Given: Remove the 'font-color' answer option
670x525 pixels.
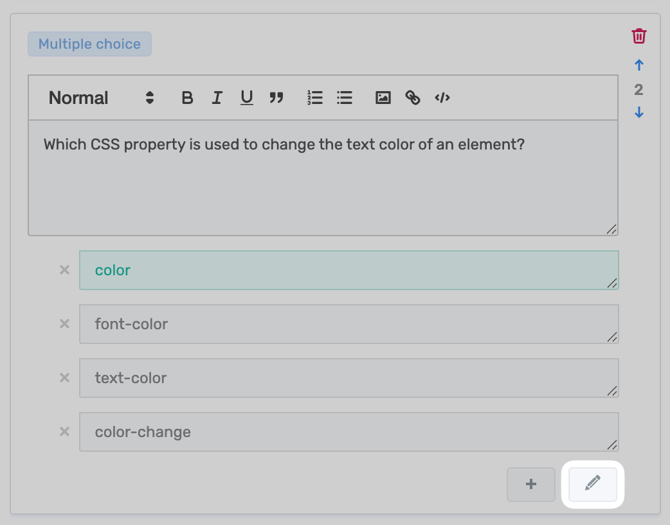Looking at the screenshot, I should (x=64, y=324).
